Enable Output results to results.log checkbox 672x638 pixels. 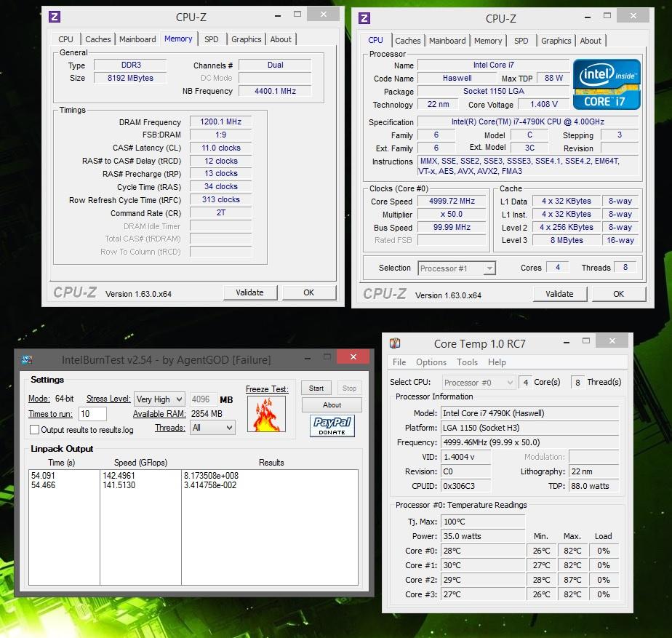click(35, 430)
